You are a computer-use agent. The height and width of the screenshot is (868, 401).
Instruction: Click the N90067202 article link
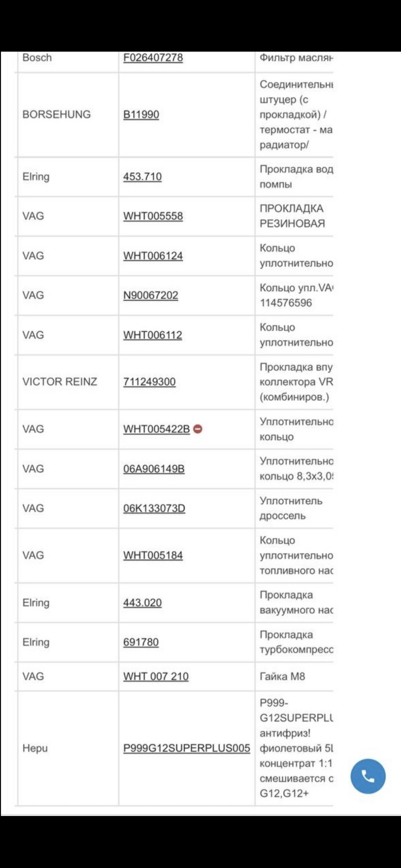coord(150,295)
